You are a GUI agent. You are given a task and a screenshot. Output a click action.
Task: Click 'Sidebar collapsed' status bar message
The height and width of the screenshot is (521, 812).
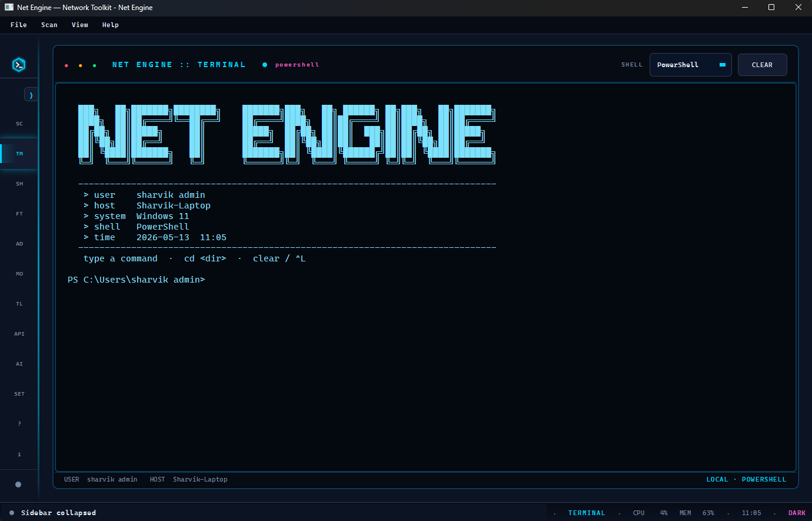pyautogui.click(x=58, y=513)
